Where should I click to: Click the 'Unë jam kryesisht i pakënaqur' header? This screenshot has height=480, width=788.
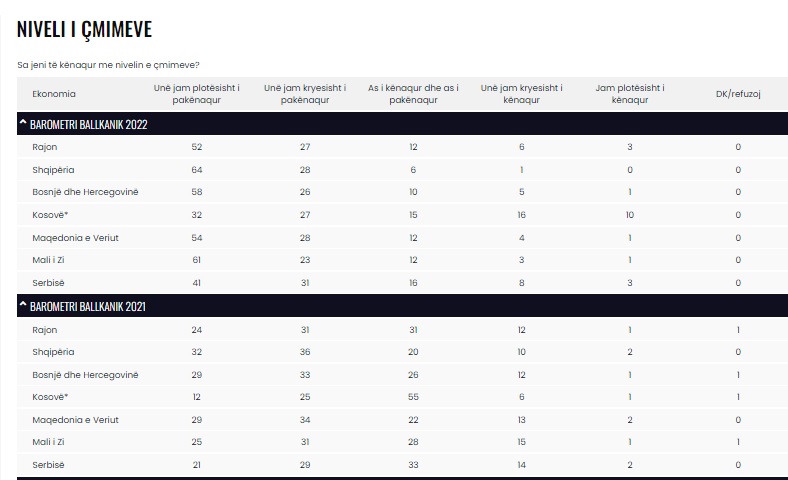[305, 94]
